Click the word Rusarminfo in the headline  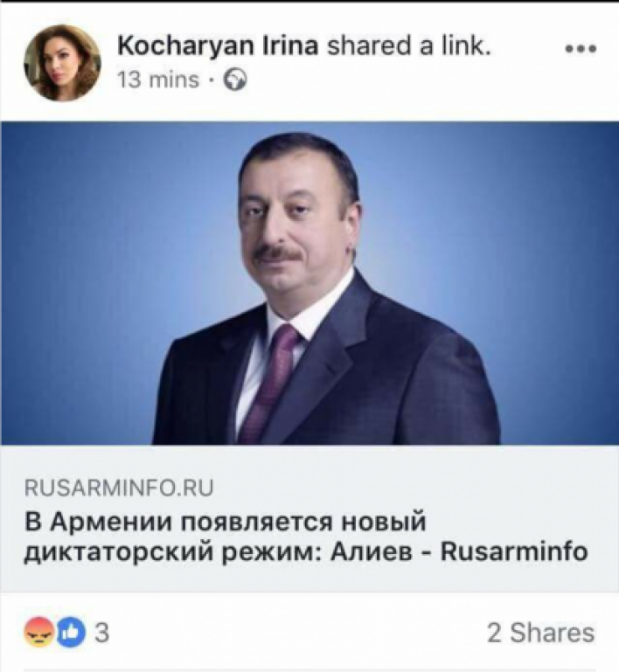pyautogui.click(x=514, y=551)
